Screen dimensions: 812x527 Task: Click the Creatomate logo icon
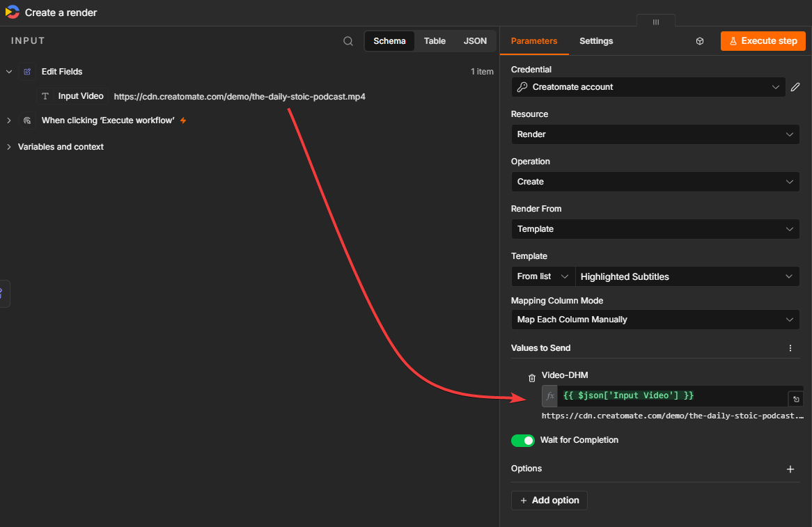click(x=12, y=12)
